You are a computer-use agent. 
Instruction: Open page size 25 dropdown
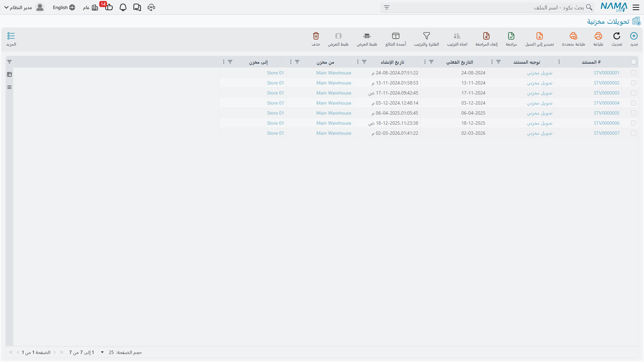[106, 352]
